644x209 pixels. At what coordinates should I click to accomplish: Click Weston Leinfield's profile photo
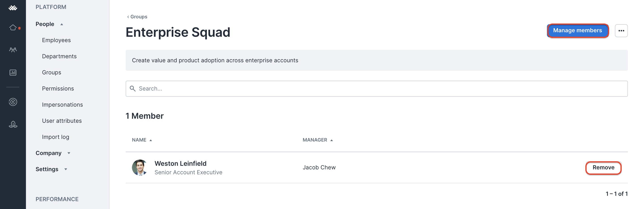[x=140, y=168]
